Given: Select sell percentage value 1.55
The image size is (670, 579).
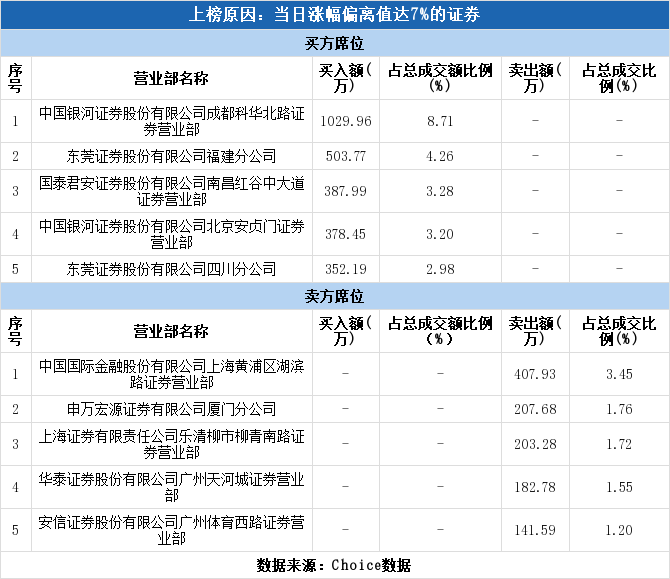Looking at the screenshot, I should 620,487.
